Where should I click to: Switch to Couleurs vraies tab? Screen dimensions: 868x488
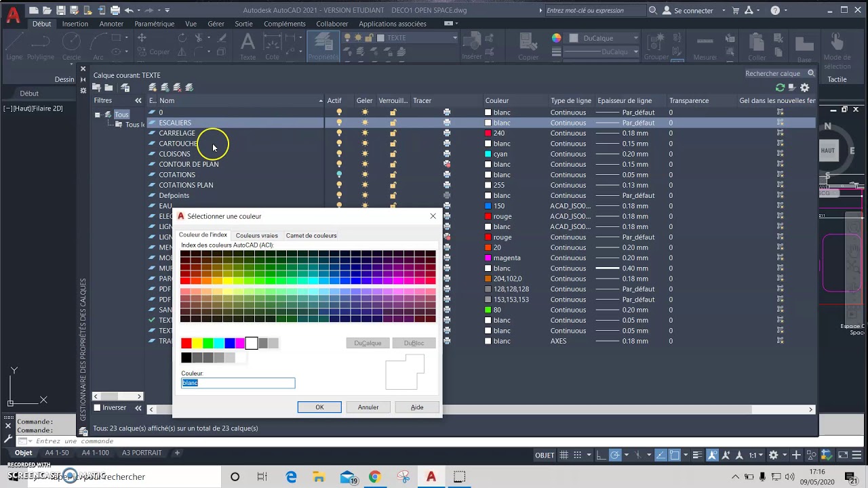[256, 235]
